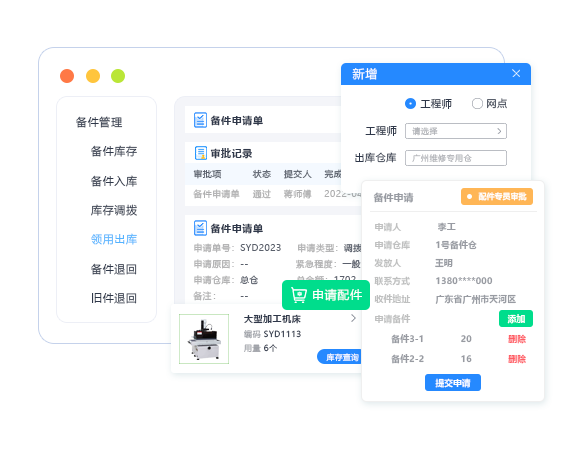Click 提交申请 button

pyautogui.click(x=453, y=382)
